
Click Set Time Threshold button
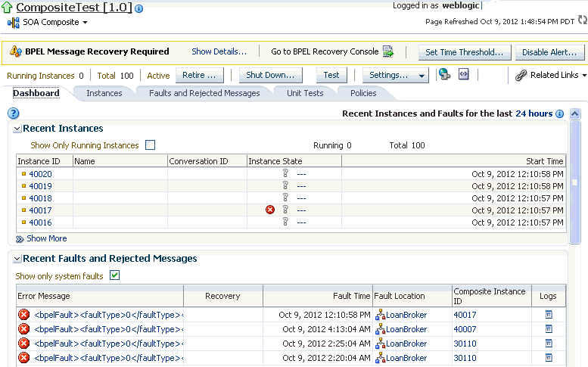(464, 52)
